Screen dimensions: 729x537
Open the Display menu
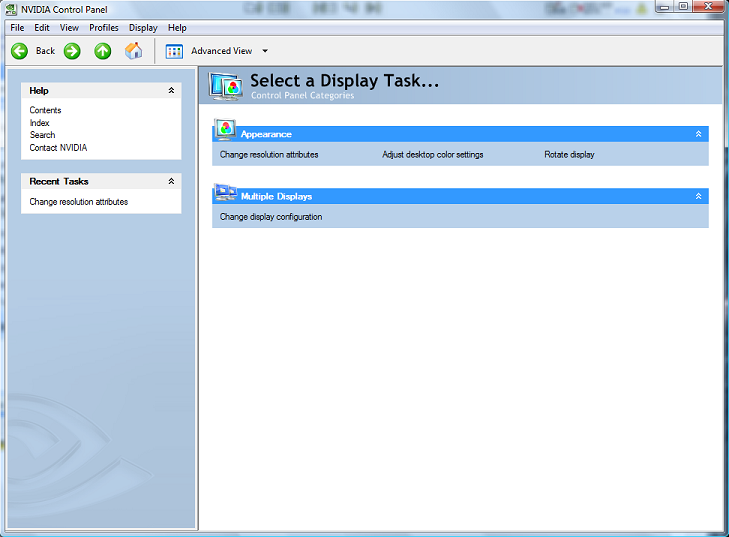pos(143,28)
